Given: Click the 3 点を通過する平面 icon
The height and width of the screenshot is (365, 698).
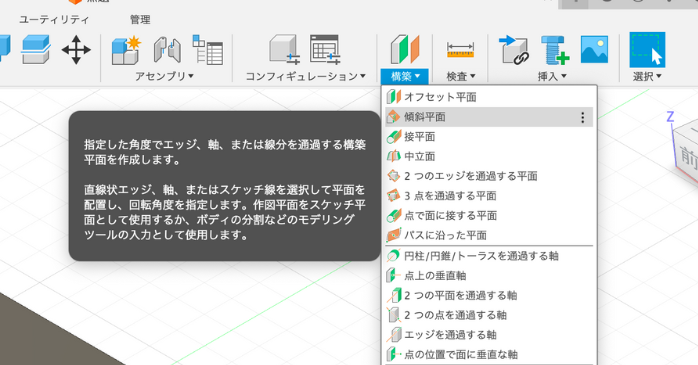Looking at the screenshot, I should click(x=394, y=195).
